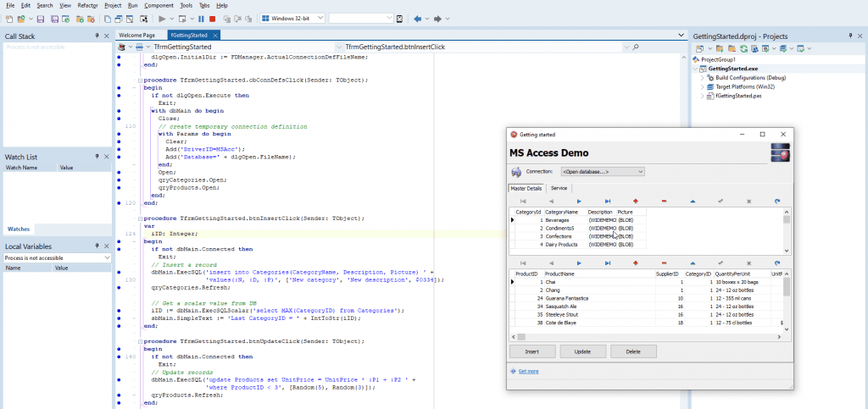Viewport: 868px width, 409px height.
Task: Navigate forward with the dark right arrow
Action: (437, 19)
